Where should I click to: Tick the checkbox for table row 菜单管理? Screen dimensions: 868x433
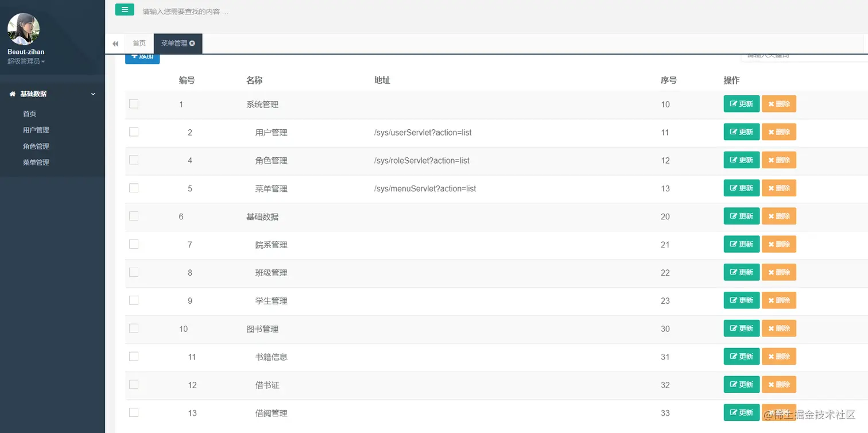click(134, 188)
